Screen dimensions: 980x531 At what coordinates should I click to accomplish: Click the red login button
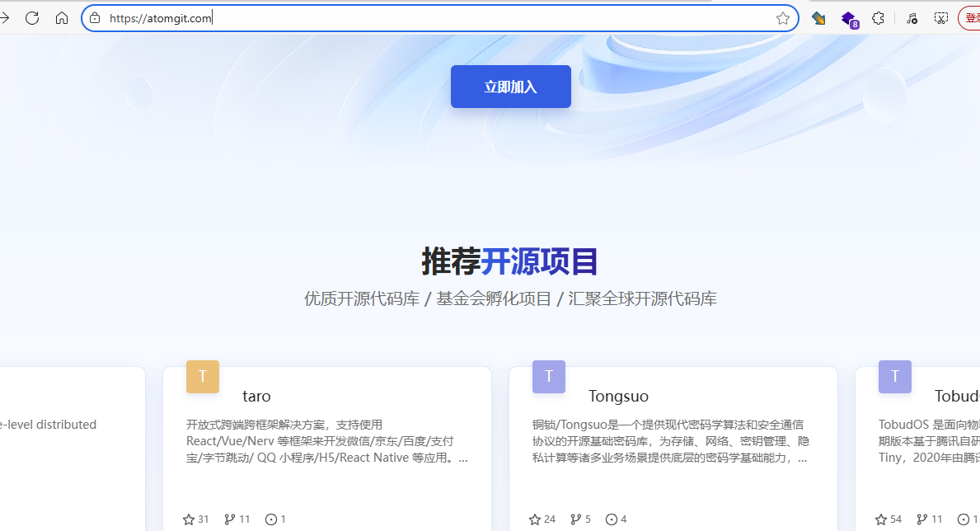[x=969, y=18]
